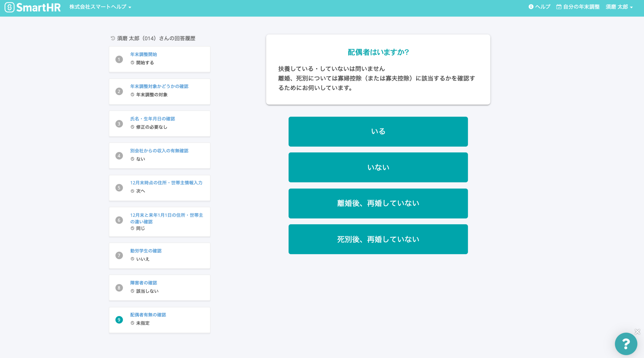Open 自分の年末調整 in the header
Image resolution: width=644 pixels, height=358 pixels.
click(581, 7)
